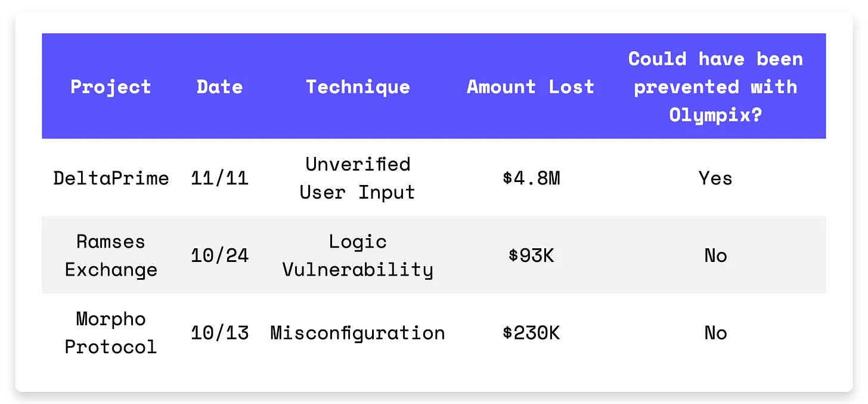This screenshot has width=868, height=404.
Task: Select the DeltaPrime project cell
Action: [111, 178]
